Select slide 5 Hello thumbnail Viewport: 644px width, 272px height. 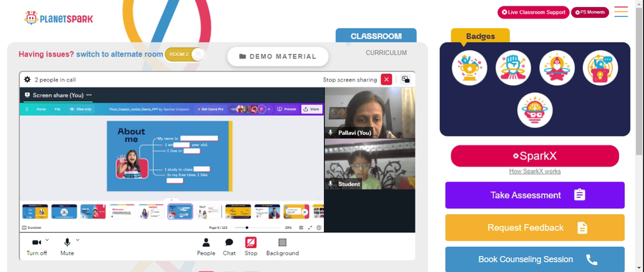(x=151, y=212)
